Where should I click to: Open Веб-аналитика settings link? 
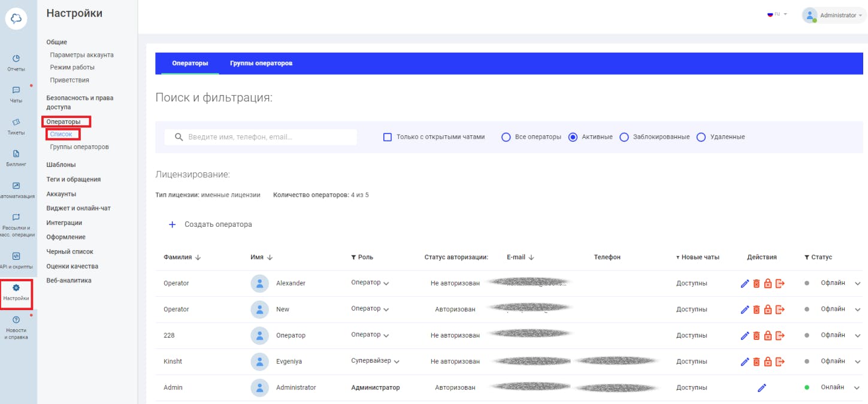(x=69, y=281)
